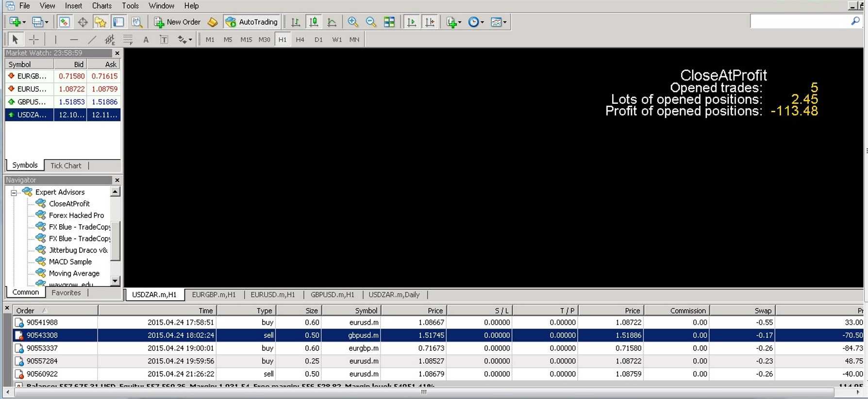Select the Horizontal Line drawing tool

(x=74, y=39)
